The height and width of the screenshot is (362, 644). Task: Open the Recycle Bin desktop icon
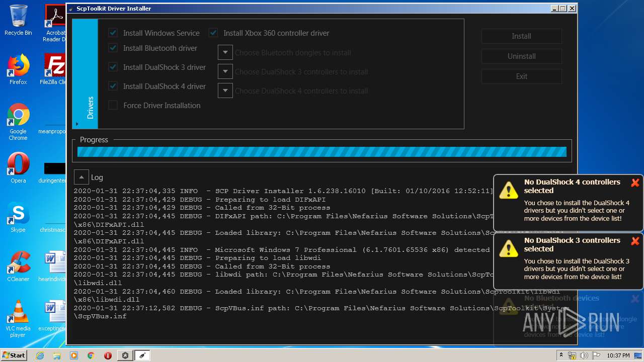(x=18, y=20)
